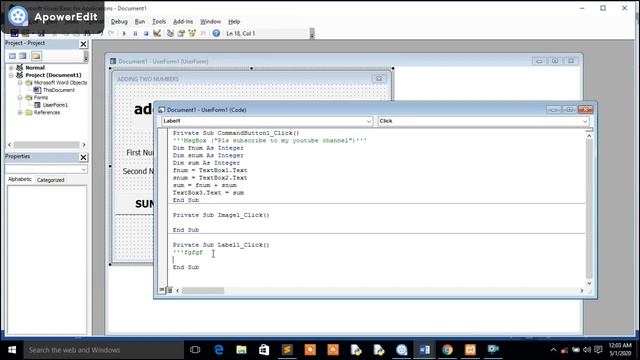Open ApowerEdit from the taskbar
Screen dimensions: 640x360
point(402,350)
